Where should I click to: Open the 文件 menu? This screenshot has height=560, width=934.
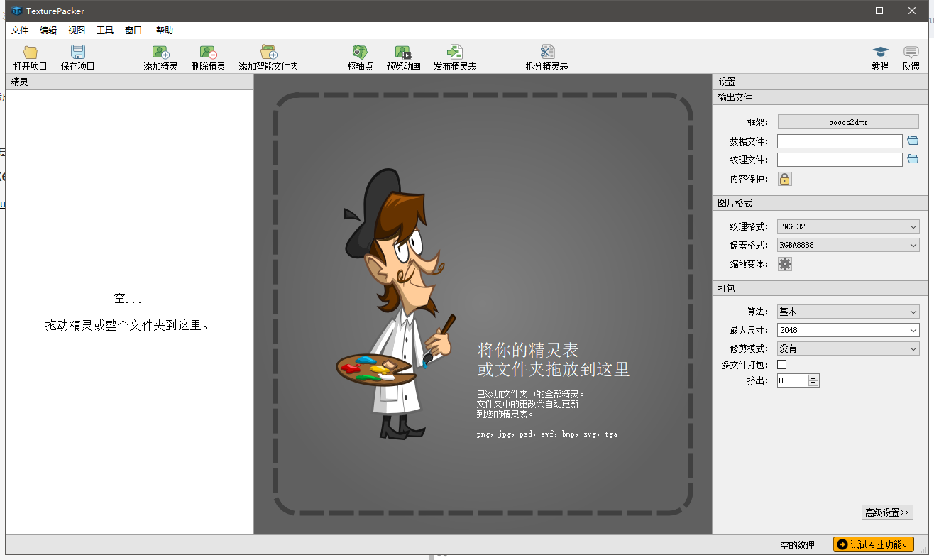20,31
